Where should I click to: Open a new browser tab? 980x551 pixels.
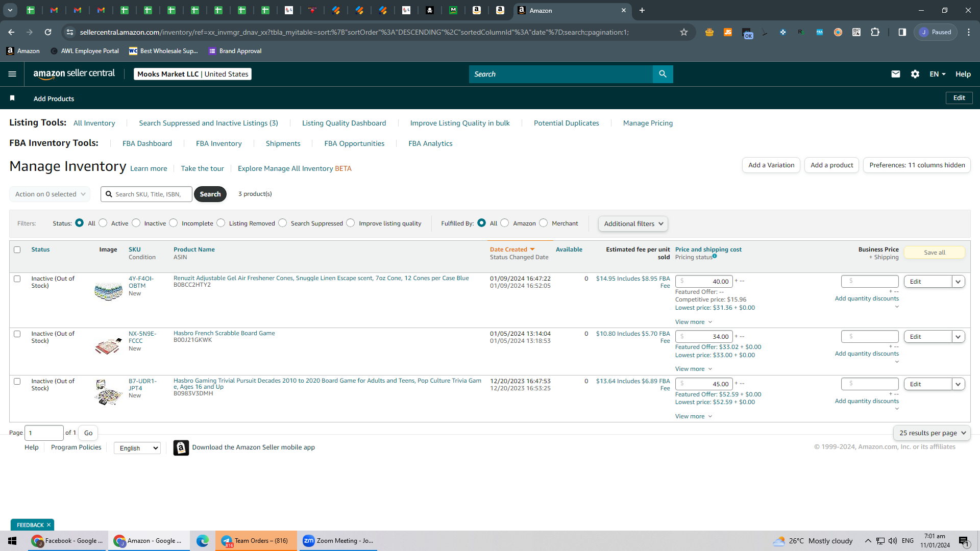click(x=642, y=10)
